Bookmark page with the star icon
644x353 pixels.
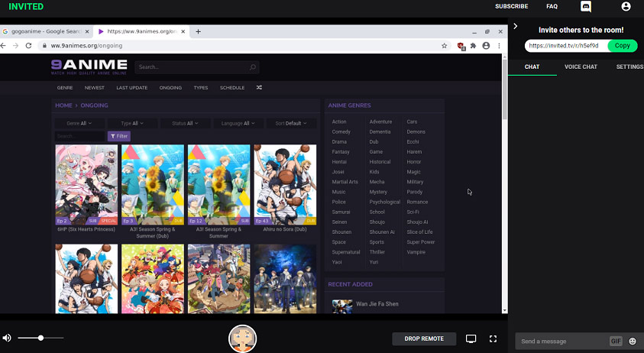click(444, 46)
